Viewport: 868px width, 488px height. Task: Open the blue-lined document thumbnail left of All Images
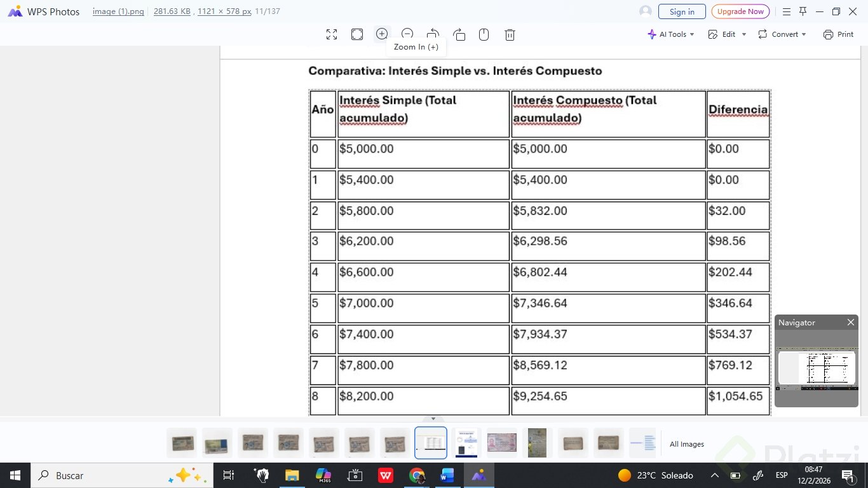(x=642, y=443)
